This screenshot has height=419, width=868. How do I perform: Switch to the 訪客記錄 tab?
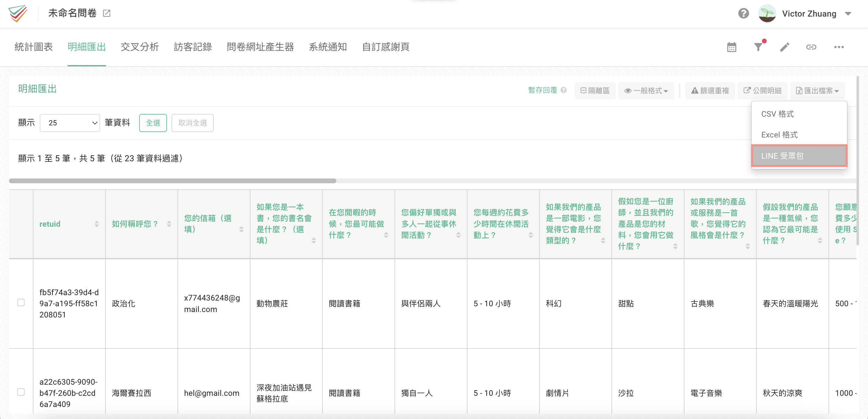(193, 47)
